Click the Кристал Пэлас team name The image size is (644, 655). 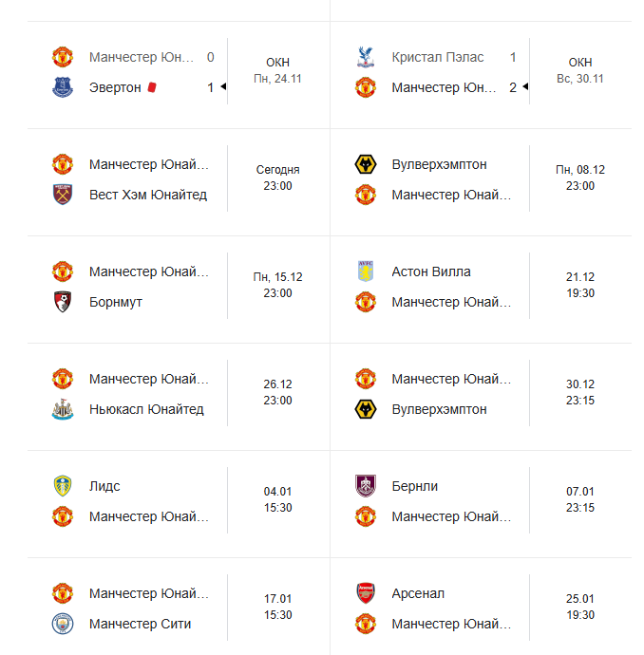(x=437, y=57)
